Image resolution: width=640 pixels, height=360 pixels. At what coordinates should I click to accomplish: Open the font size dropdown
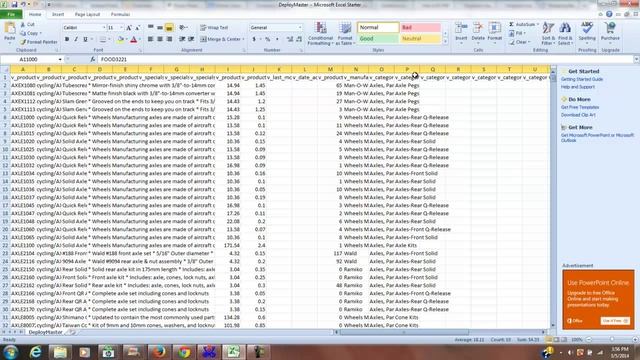click(121, 28)
